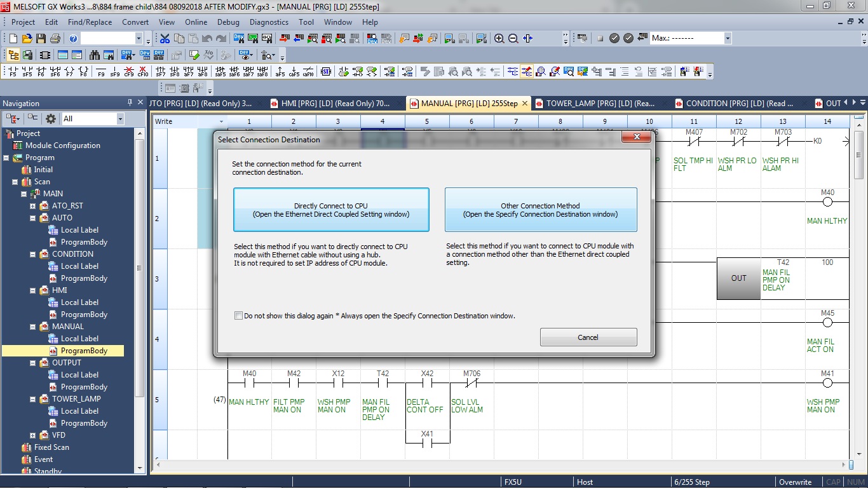Check Do not show this dialog again
This screenshot has width=868, height=488.
(238, 316)
